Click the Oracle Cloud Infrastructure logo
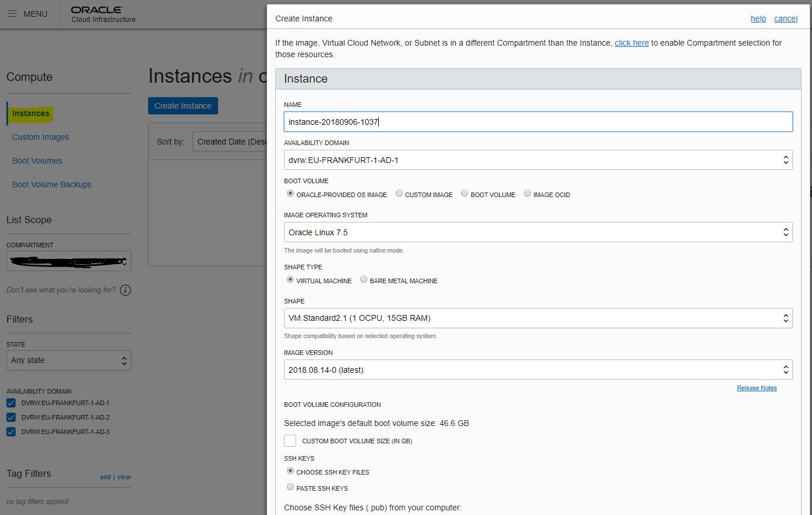The width and height of the screenshot is (812, 515). pyautogui.click(x=103, y=14)
